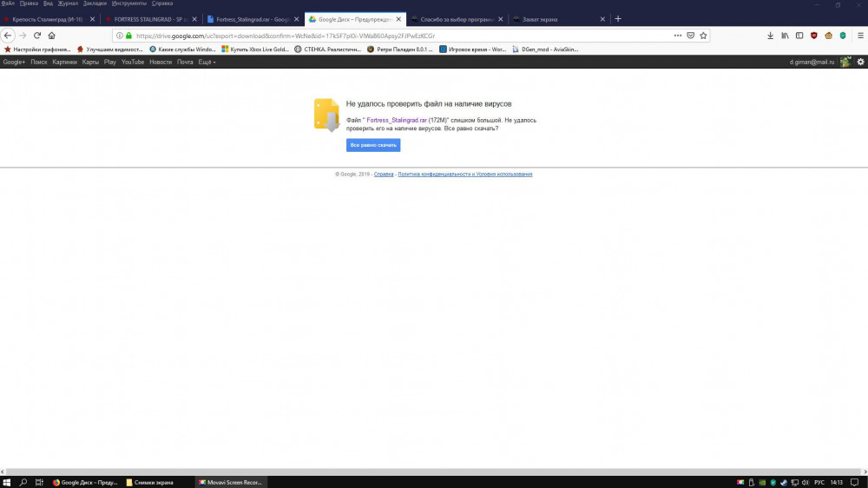Open 'Картинки' in the Google bar
Image resolution: width=868 pixels, height=488 pixels.
pos(64,62)
